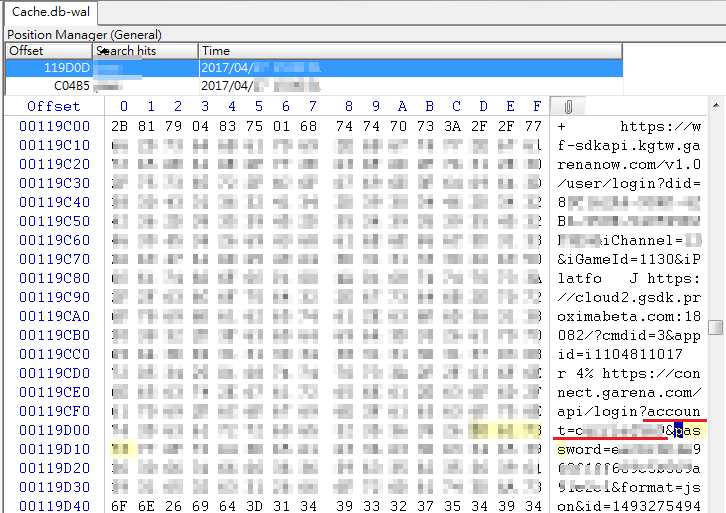726x513 pixels.
Task: Click ASCII text 'f-sdkapi.kgtw.ga'
Action: [629, 145]
